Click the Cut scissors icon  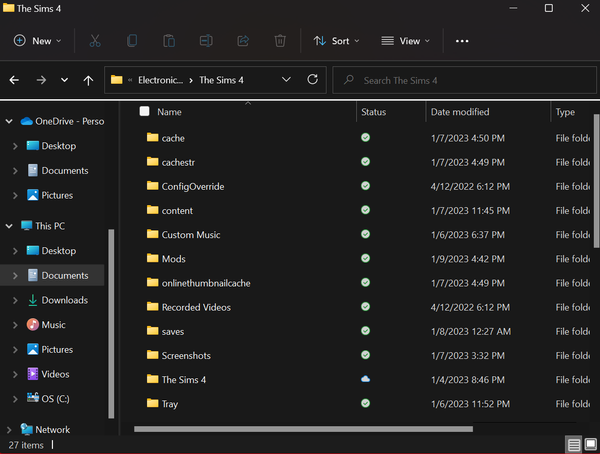[x=95, y=41]
